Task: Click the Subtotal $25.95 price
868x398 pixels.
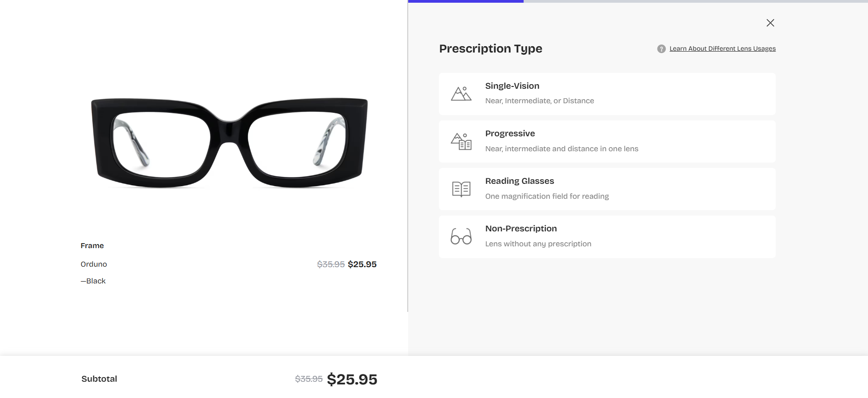Action: point(352,379)
